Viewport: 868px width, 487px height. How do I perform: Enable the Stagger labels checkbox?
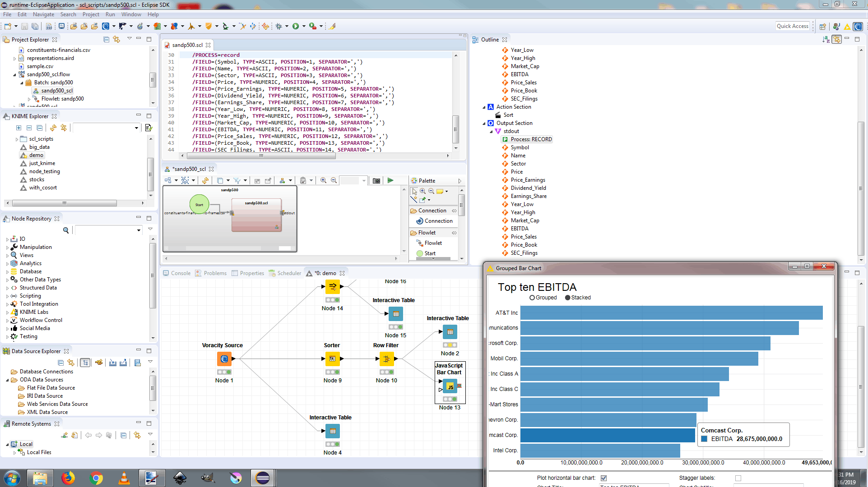(x=738, y=478)
